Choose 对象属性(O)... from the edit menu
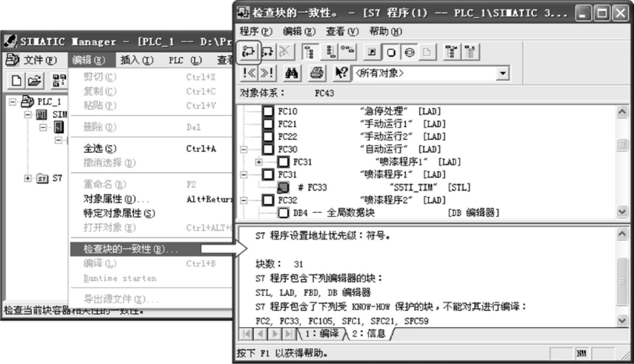Viewport: 634px width, 364px height. pos(151,199)
